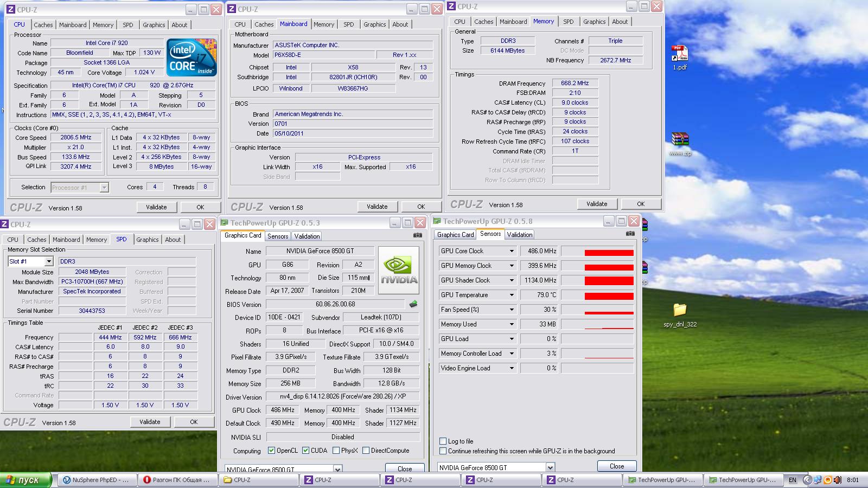Click the NVIDIA logo in GPU-Z
Viewport: 868px width, 488px height.
coord(399,270)
